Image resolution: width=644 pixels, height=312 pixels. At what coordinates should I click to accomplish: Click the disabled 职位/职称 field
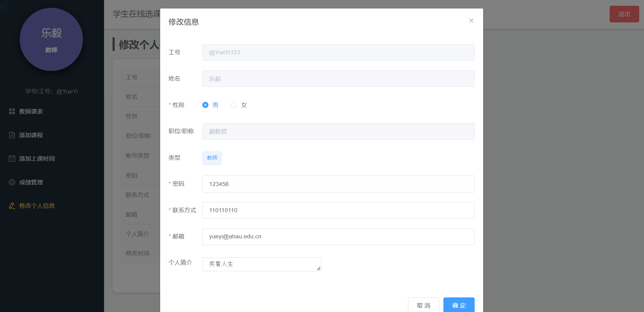point(338,131)
